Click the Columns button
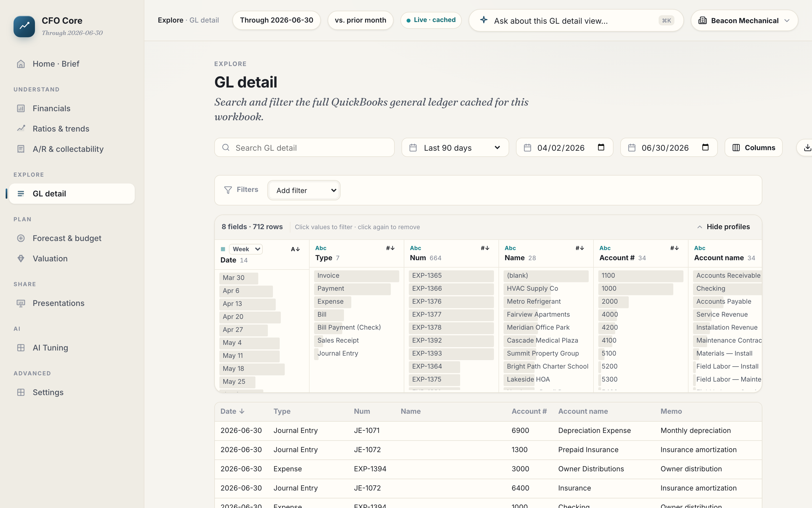 click(x=754, y=148)
